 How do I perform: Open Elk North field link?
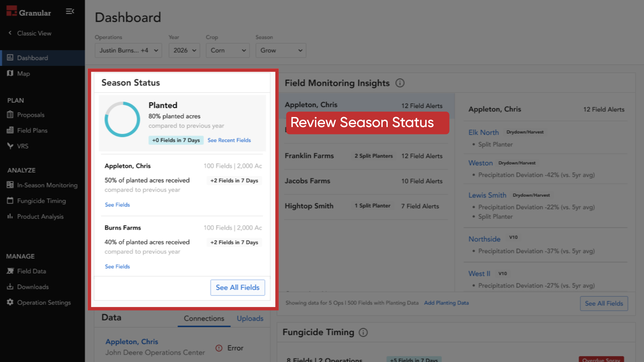483,132
